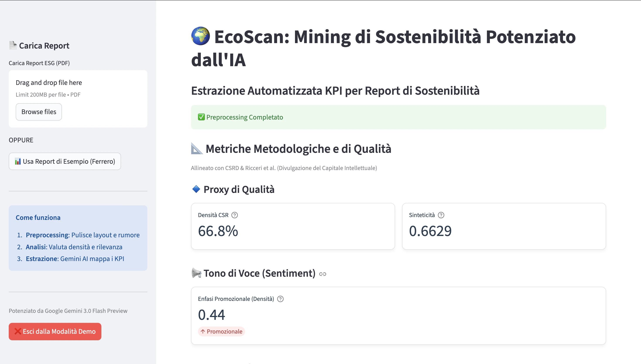Expand the Come funziona info box
The image size is (641, 364).
point(38,217)
